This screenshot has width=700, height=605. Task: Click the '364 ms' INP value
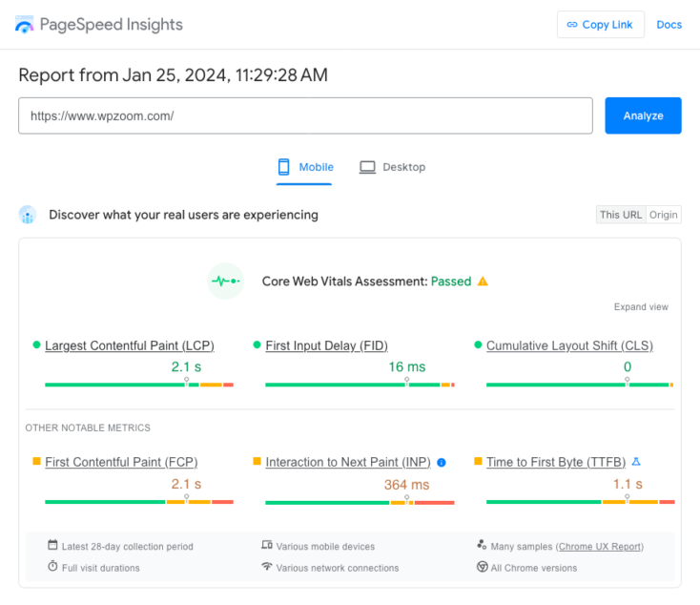pyautogui.click(x=406, y=485)
